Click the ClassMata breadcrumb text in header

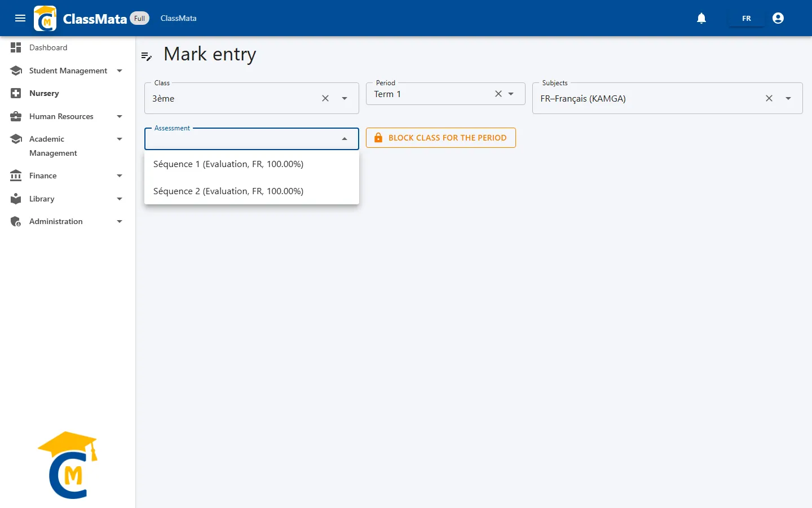click(179, 18)
